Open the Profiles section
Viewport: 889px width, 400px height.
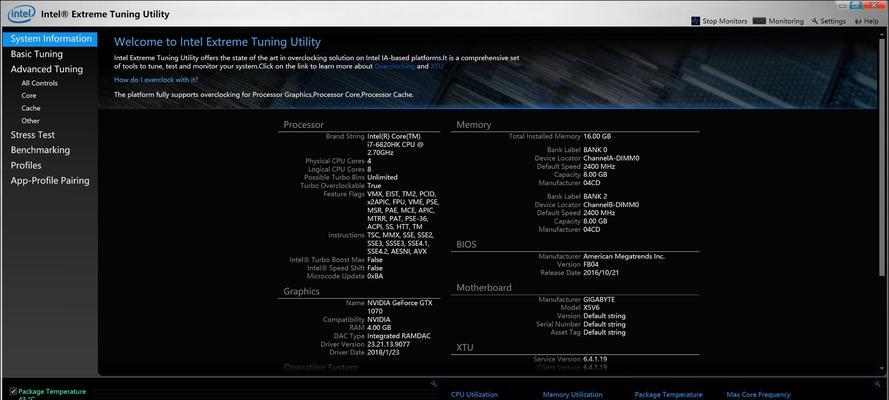click(x=26, y=165)
